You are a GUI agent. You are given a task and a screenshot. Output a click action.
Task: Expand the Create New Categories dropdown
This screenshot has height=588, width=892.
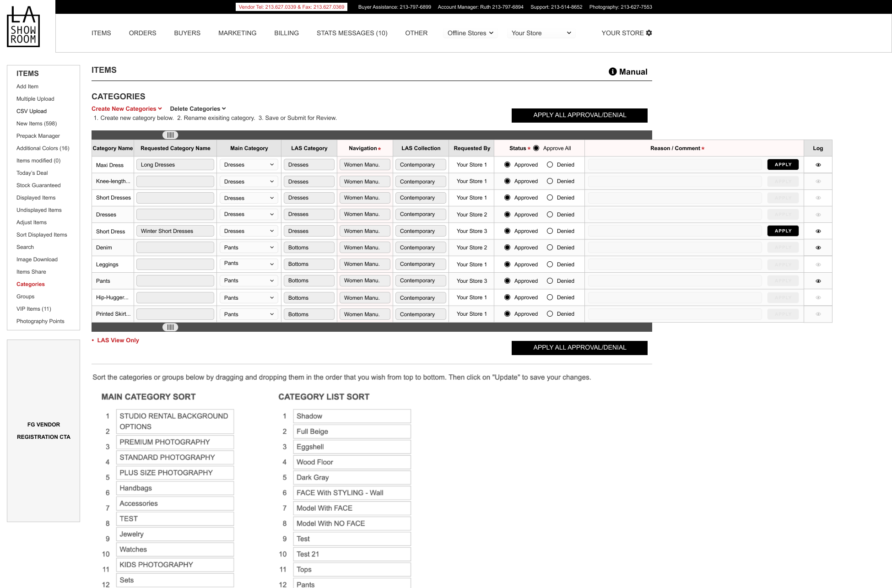pos(126,109)
